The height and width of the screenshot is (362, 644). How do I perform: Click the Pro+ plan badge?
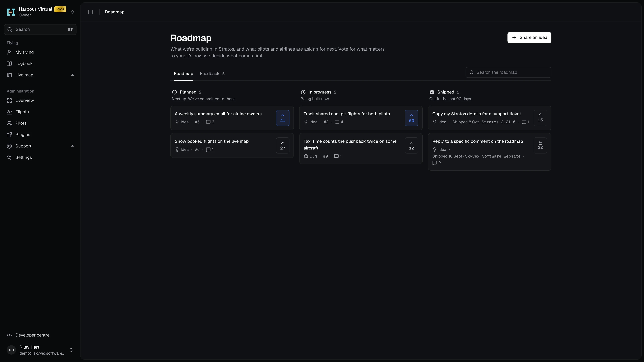(60, 9)
